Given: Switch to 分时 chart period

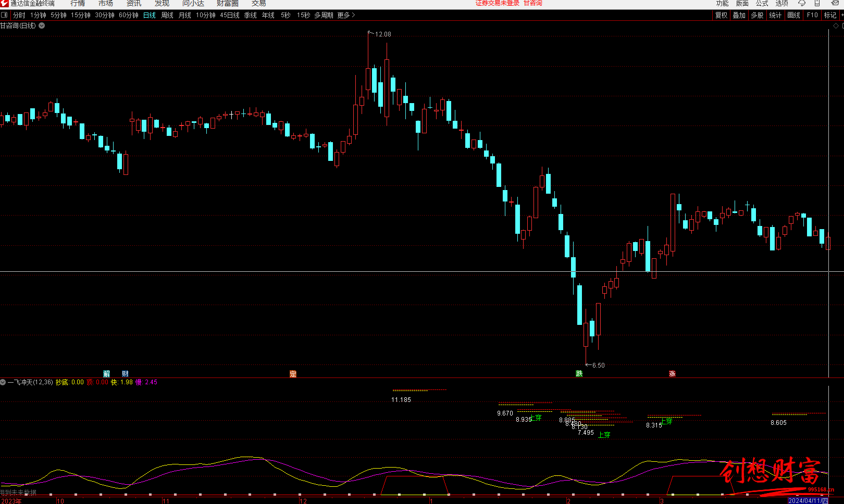Looking at the screenshot, I should [x=19, y=15].
